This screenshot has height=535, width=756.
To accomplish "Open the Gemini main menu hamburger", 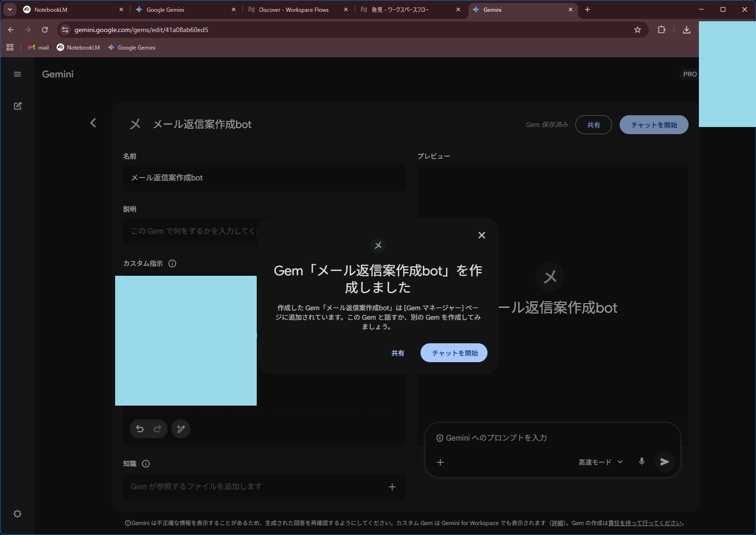I will coord(17,74).
